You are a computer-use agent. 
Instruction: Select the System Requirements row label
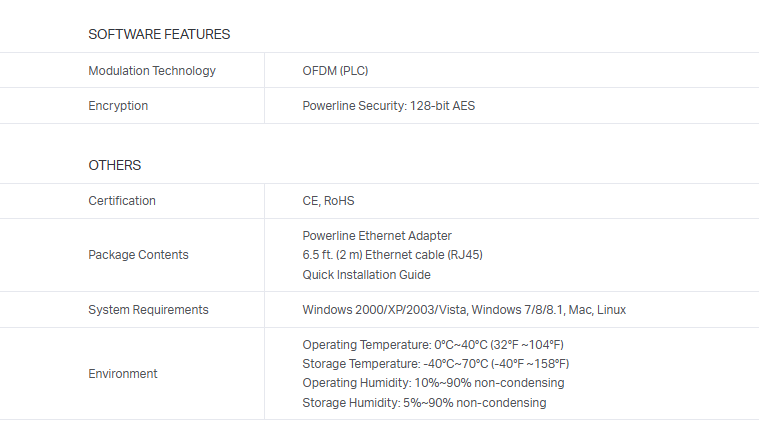point(148,310)
